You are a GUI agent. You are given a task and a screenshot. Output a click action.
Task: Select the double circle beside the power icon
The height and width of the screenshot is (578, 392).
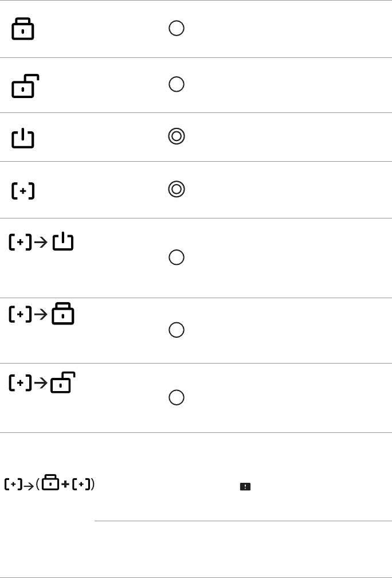tap(177, 136)
